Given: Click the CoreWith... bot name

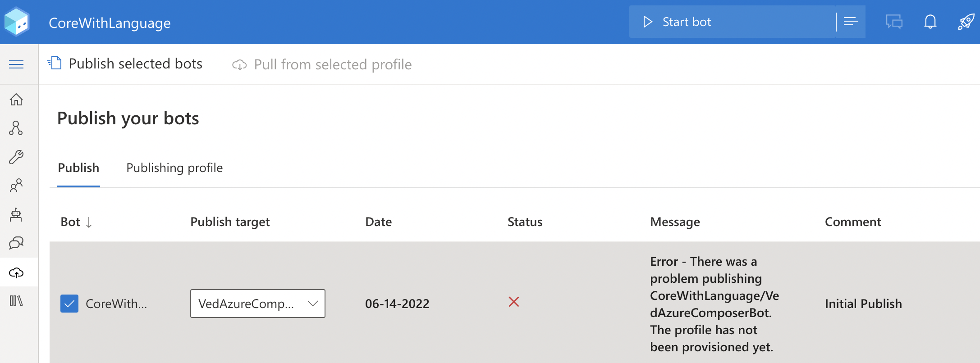Looking at the screenshot, I should tap(116, 304).
